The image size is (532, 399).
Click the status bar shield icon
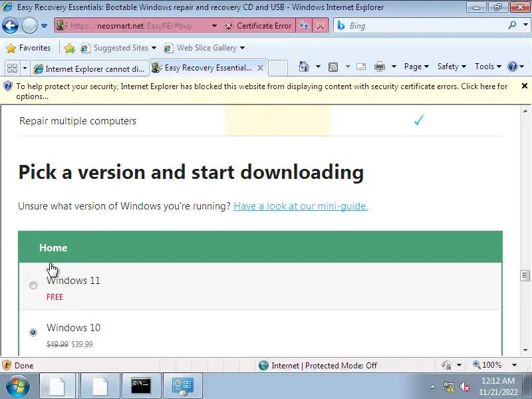[6, 365]
